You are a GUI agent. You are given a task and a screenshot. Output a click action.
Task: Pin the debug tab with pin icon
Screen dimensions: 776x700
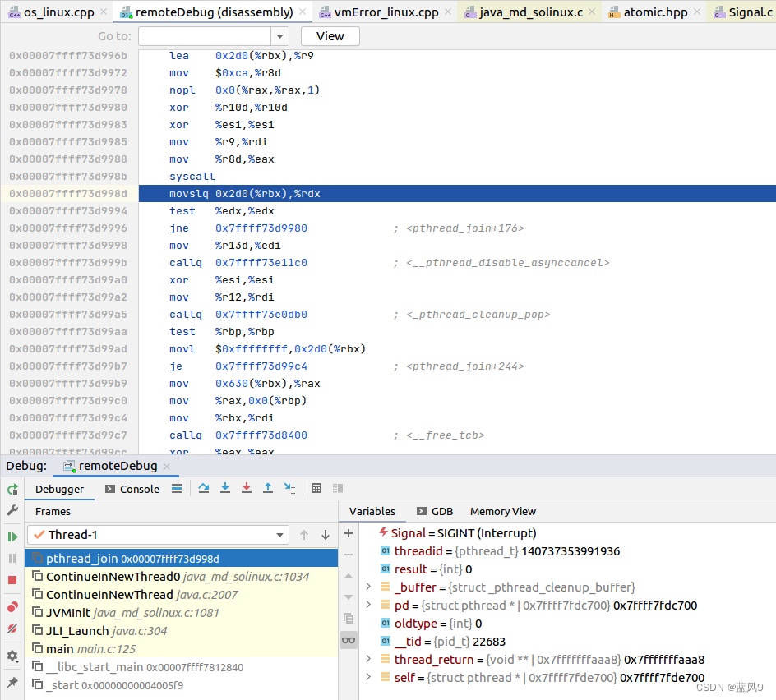(x=12, y=683)
